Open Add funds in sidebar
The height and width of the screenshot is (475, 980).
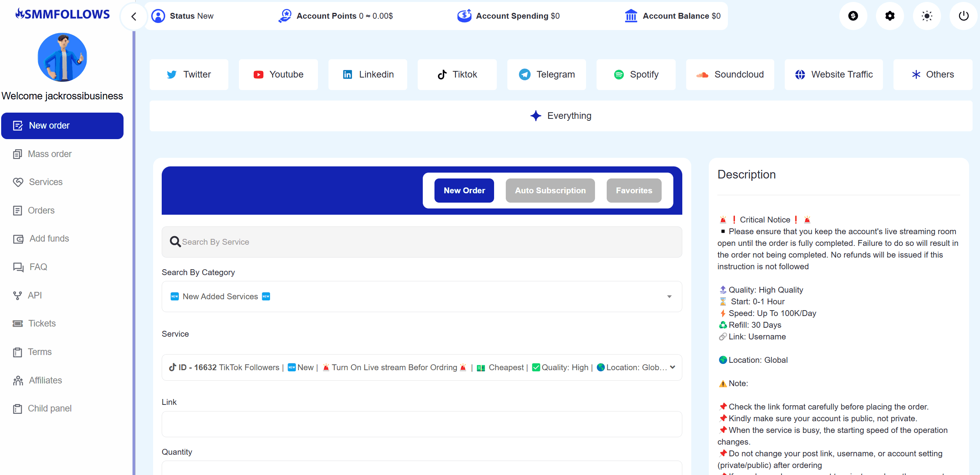[49, 238]
